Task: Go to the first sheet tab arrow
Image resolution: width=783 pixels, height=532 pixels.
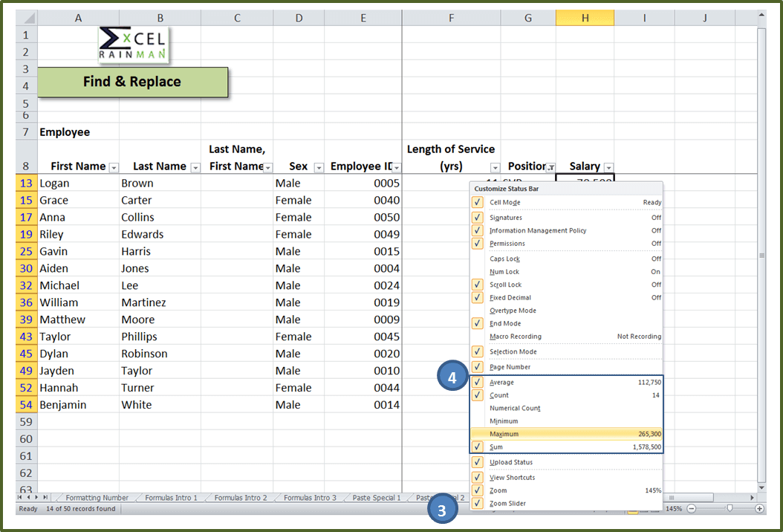Action: pyautogui.click(x=20, y=497)
